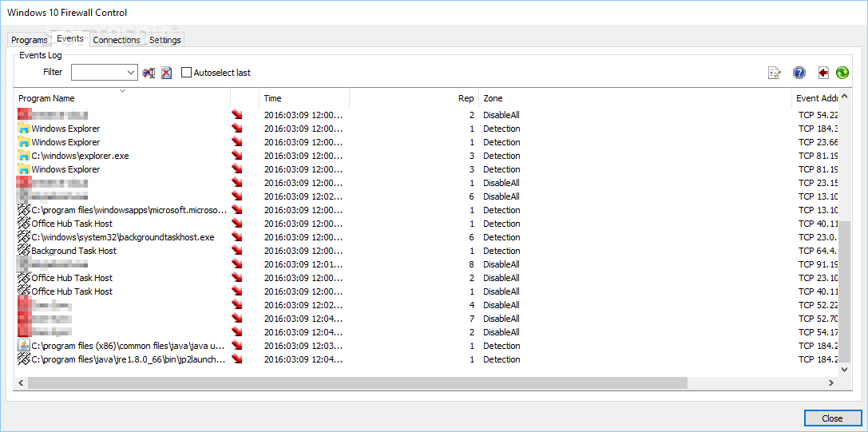This screenshot has width=868, height=432.
Task: Select Office Hub Task Host row with Rep 2
Action: (x=72, y=278)
